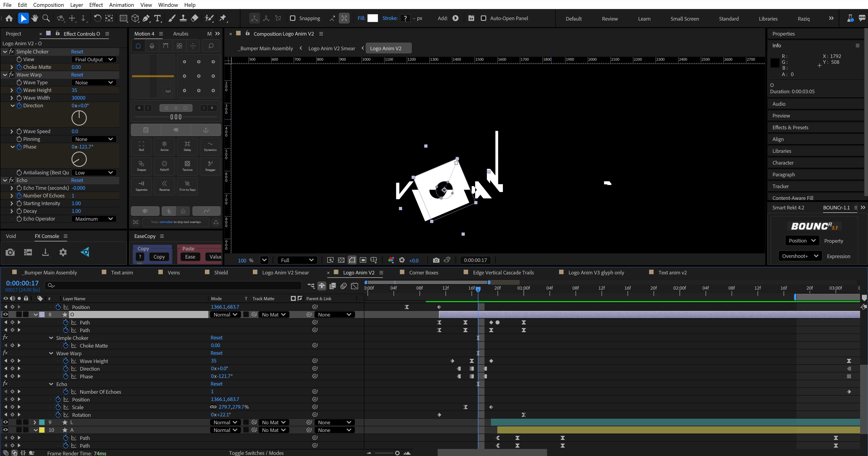The width and height of the screenshot is (868, 456).
Task: Click the Copy button in EaseCopy
Action: coord(159,257)
